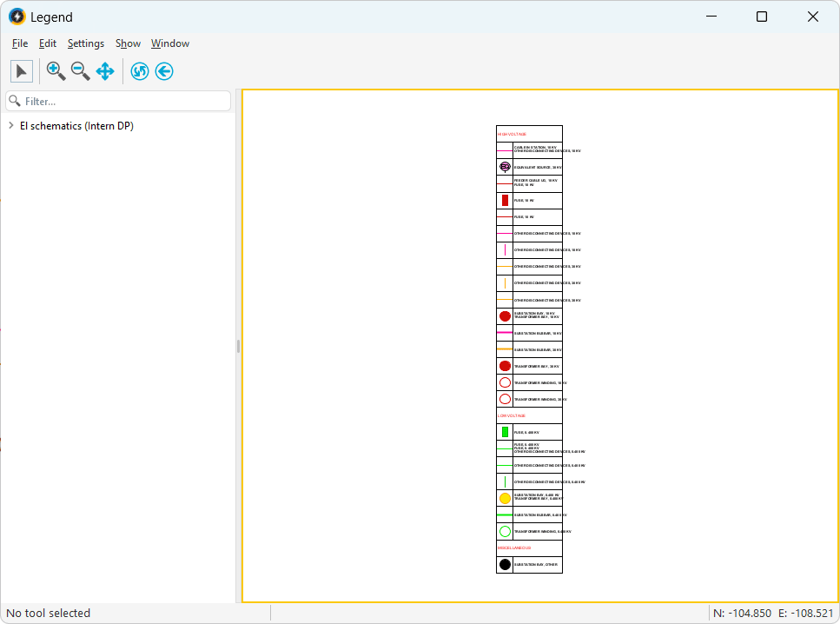Open the Show menu

pyautogui.click(x=128, y=43)
